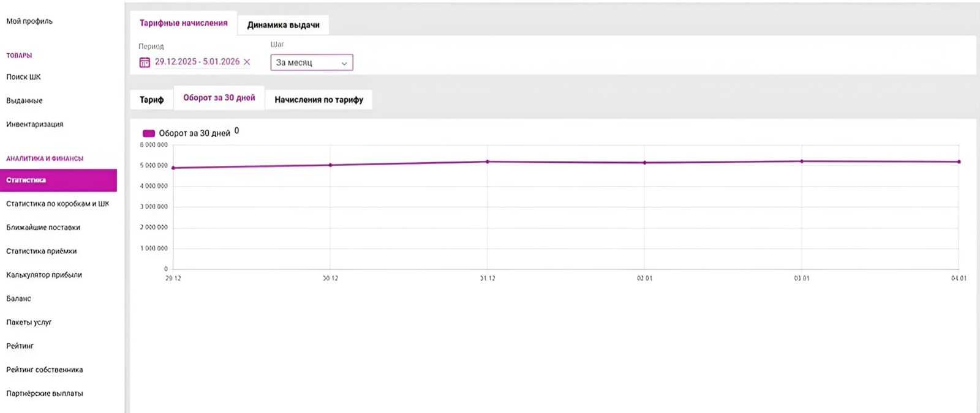Select the "Тарифные начисления" tab
Screen dimensions: 980x413
click(183, 23)
